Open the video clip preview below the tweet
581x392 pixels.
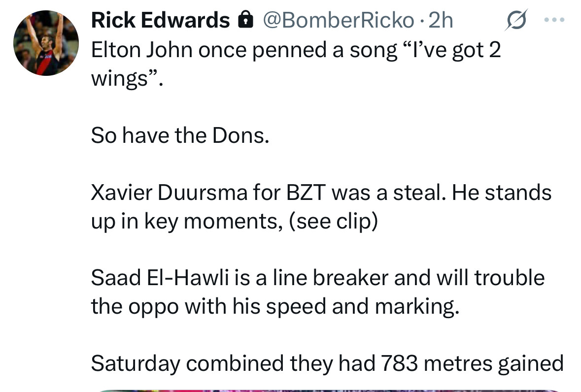(x=330, y=391)
